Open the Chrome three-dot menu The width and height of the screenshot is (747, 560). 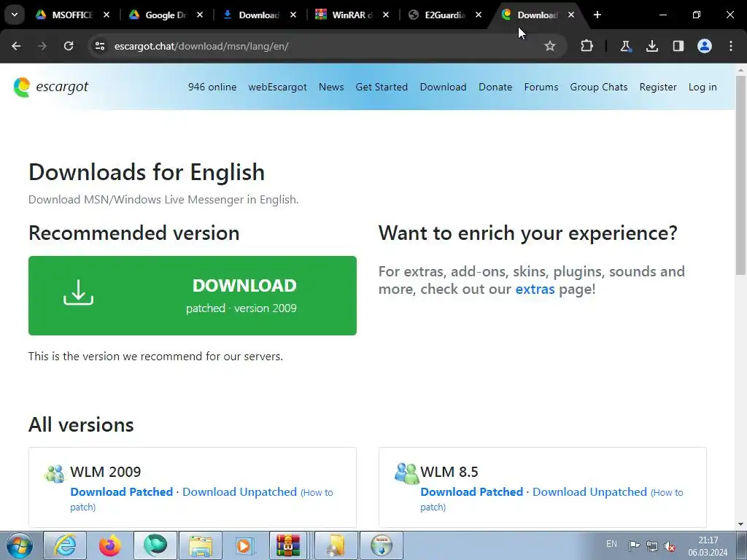[731, 46]
